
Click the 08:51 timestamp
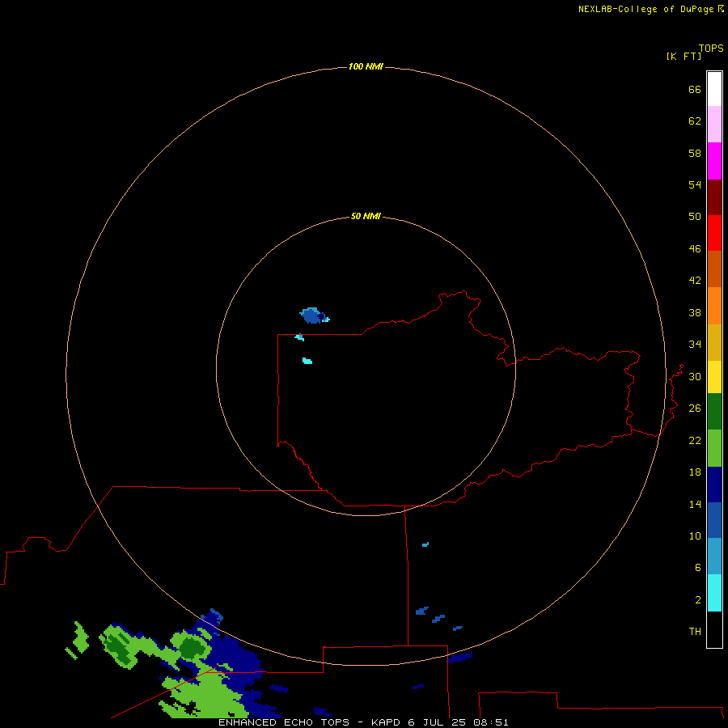click(491, 722)
